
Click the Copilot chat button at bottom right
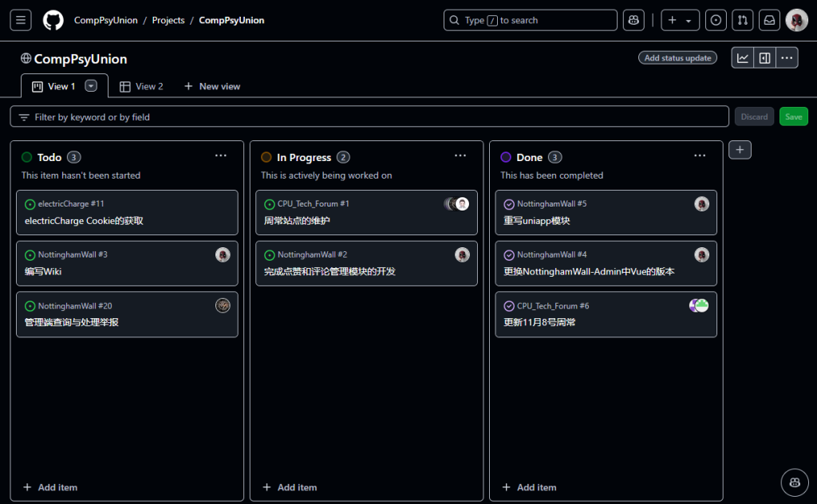point(795,482)
